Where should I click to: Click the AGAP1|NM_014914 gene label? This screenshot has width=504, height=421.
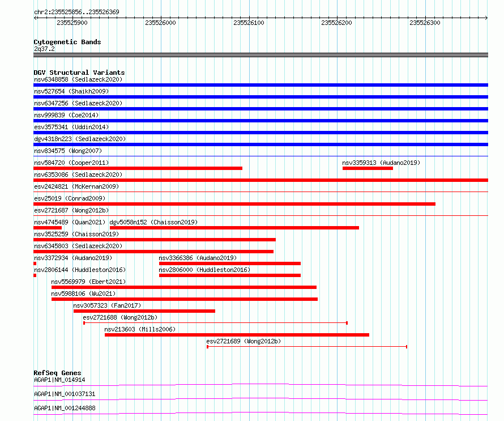point(59,380)
